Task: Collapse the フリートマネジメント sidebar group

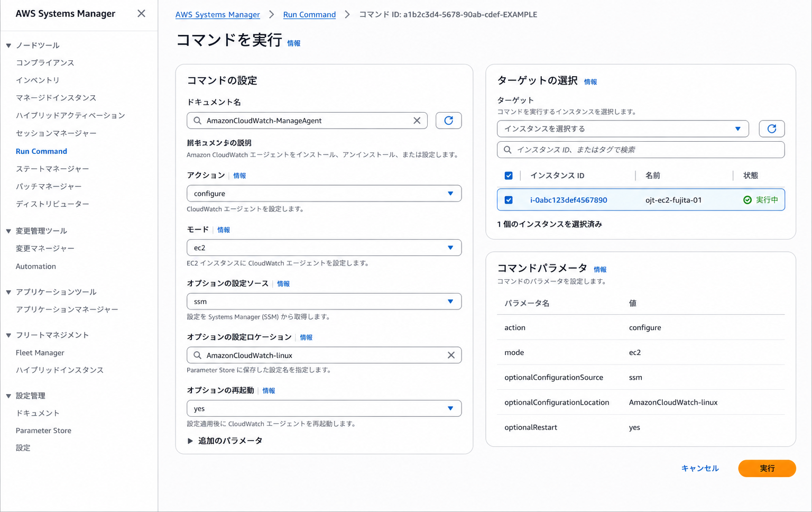Action: pos(8,335)
